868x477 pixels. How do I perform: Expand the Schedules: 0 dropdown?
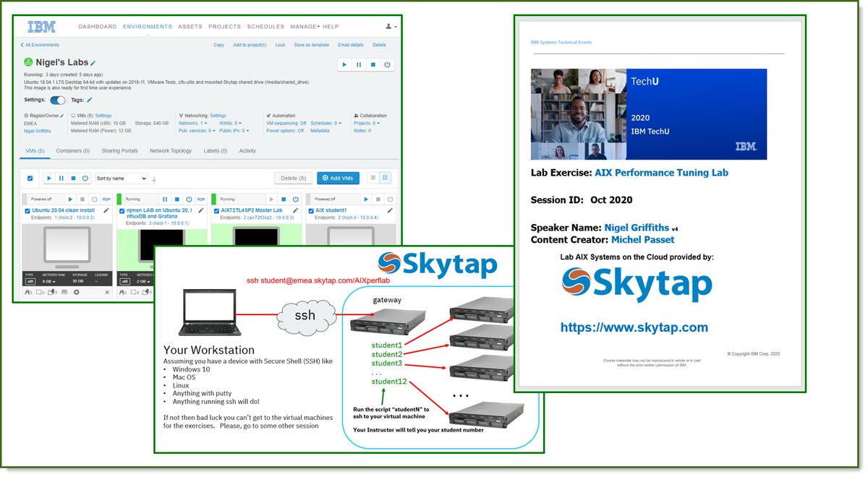coord(325,123)
